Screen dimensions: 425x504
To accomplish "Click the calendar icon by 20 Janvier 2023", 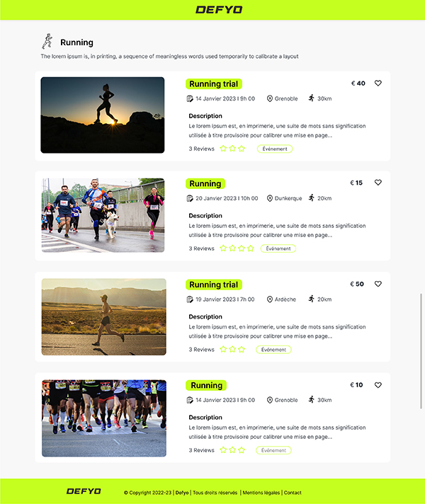I will pos(190,198).
